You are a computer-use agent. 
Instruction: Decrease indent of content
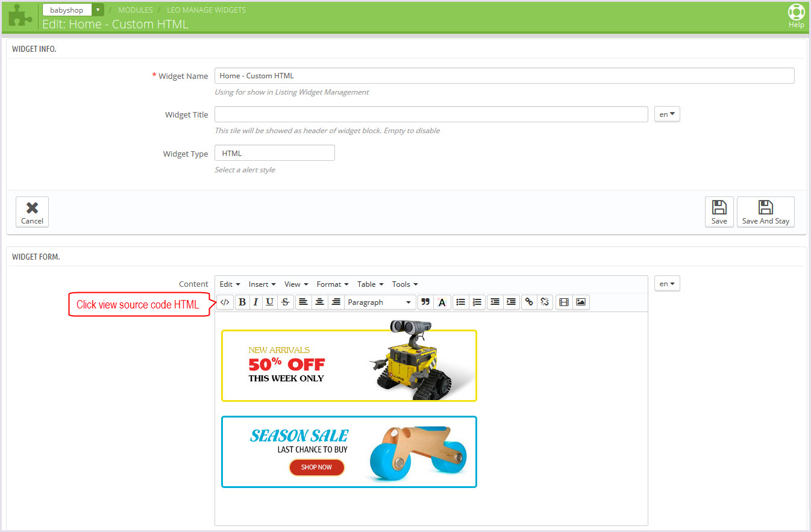pyautogui.click(x=495, y=302)
